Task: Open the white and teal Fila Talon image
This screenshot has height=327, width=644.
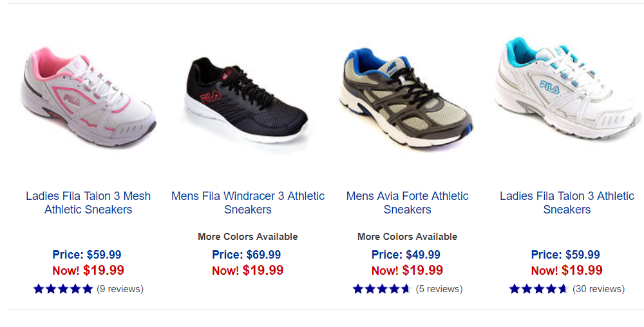Action: (x=568, y=90)
